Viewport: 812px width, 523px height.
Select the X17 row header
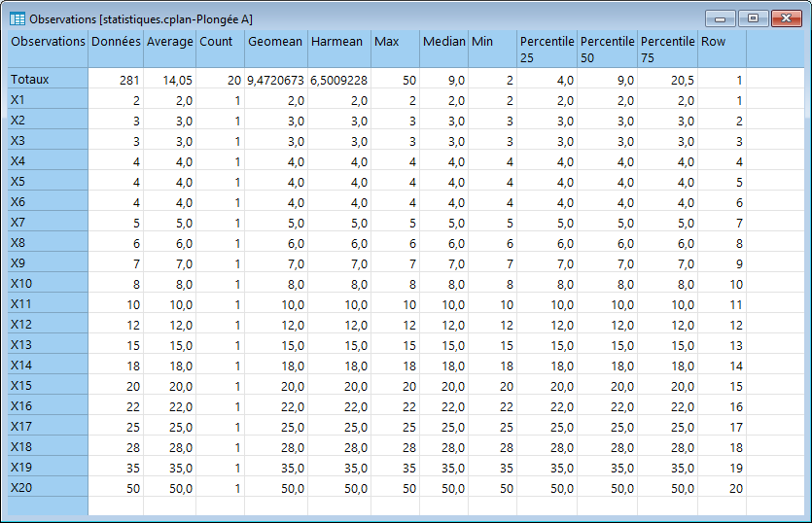48,426
